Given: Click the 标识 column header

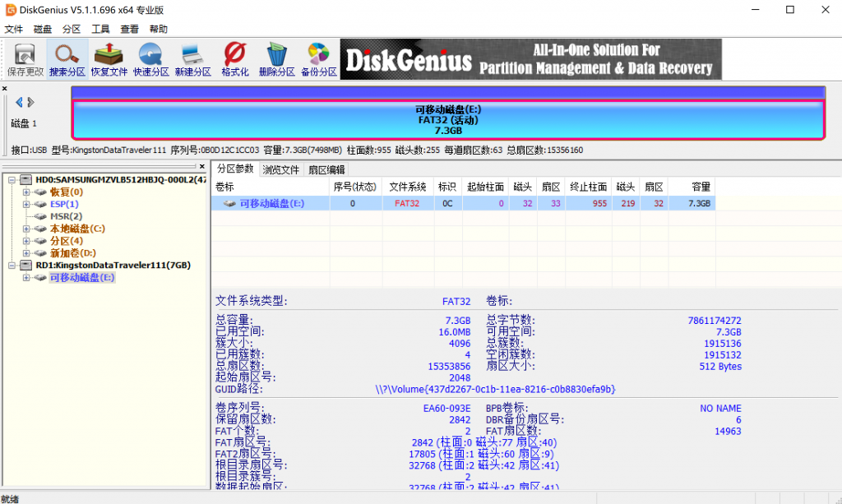Looking at the screenshot, I should pyautogui.click(x=448, y=187).
